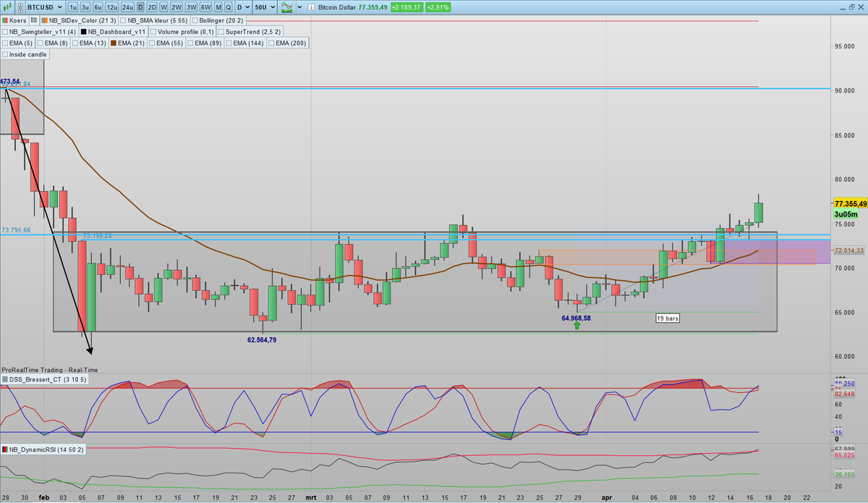Click the green arrow marker below the candle
The width and height of the screenshot is (868, 503).
click(x=576, y=326)
